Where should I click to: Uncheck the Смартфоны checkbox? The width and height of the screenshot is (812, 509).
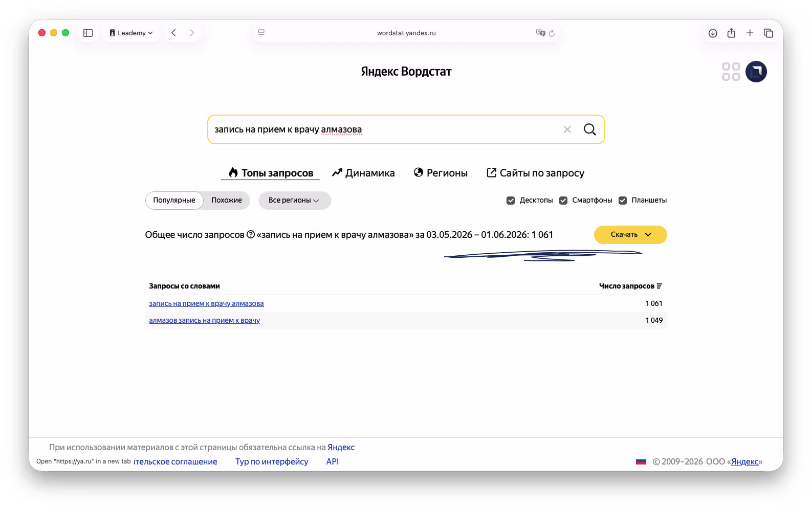point(563,201)
